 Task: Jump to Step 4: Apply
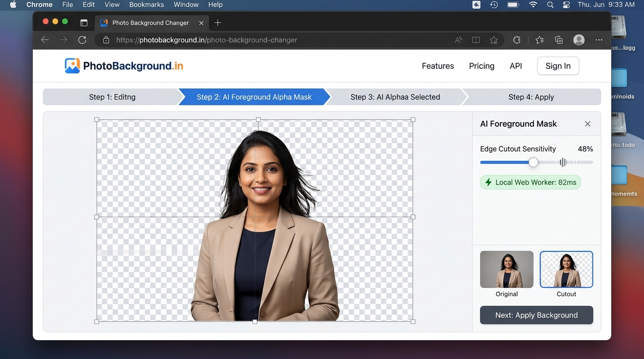(x=531, y=97)
